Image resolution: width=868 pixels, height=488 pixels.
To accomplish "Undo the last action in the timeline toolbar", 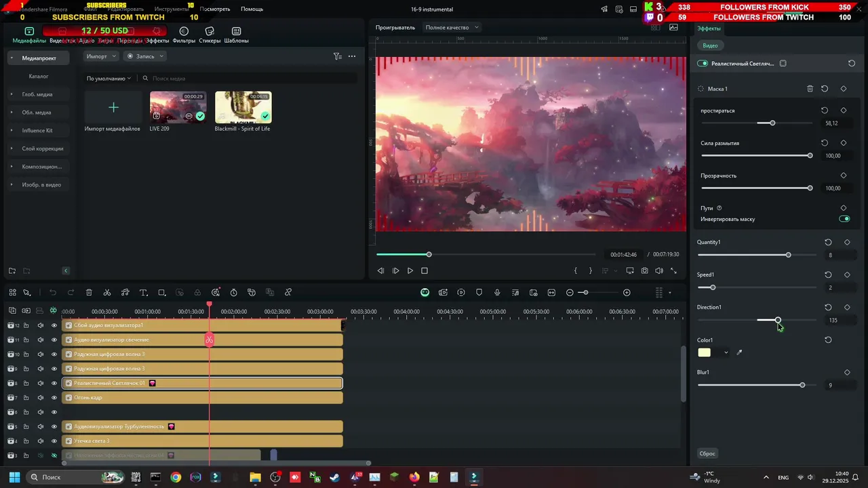I will coord(53,293).
